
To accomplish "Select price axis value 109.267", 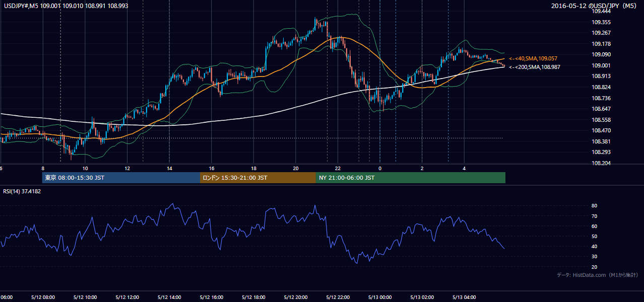I will 601,33.
